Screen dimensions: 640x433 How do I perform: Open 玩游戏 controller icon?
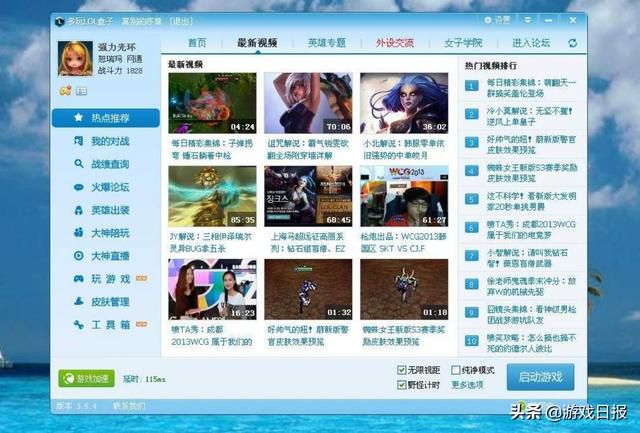coord(78,279)
